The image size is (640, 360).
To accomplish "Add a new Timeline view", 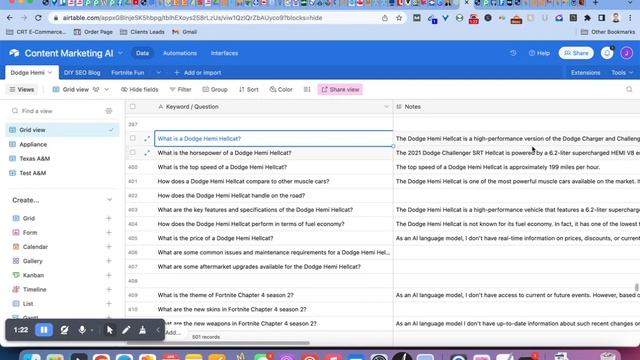I will 109,289.
